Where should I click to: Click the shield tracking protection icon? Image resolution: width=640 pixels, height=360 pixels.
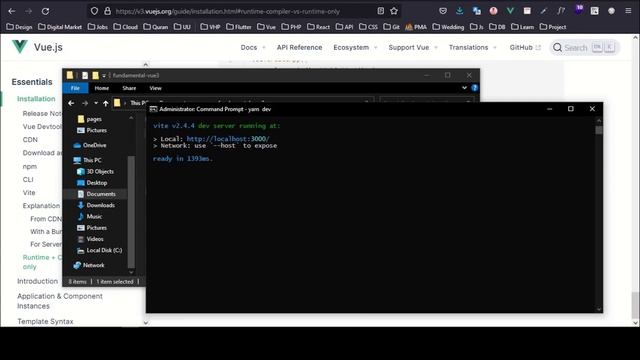(94, 11)
